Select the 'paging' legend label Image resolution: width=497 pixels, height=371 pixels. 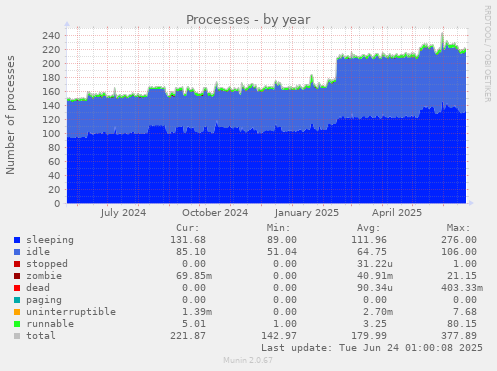[x=44, y=300]
